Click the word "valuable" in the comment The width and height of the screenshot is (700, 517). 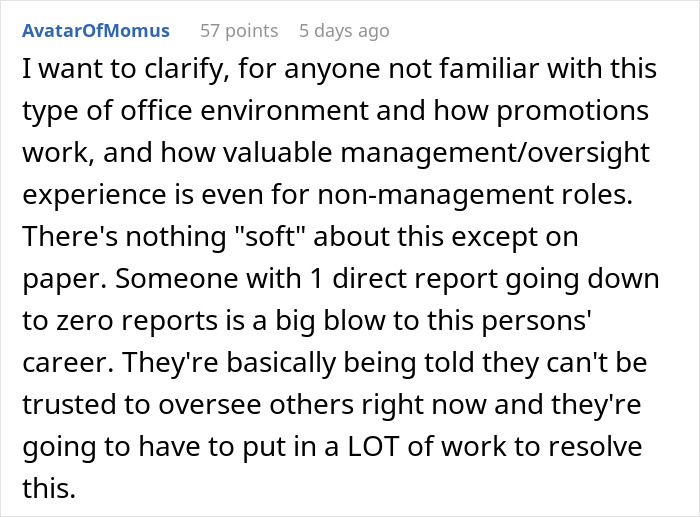[x=277, y=153]
